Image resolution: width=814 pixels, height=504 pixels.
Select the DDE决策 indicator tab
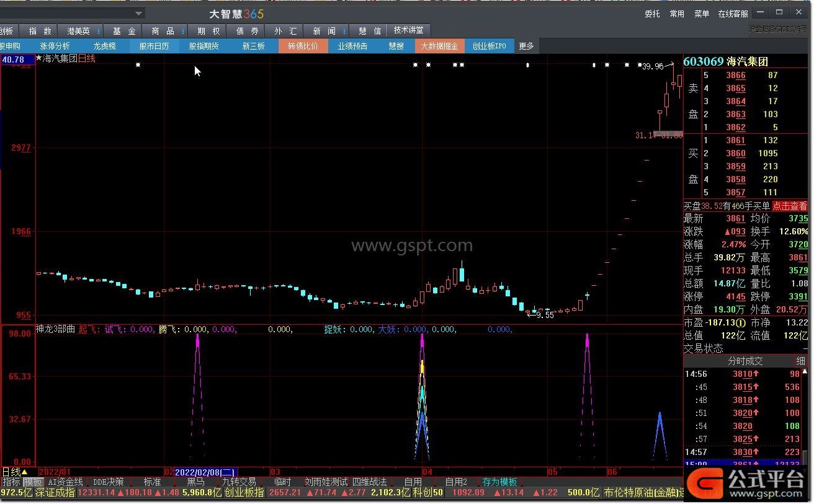tap(108, 482)
